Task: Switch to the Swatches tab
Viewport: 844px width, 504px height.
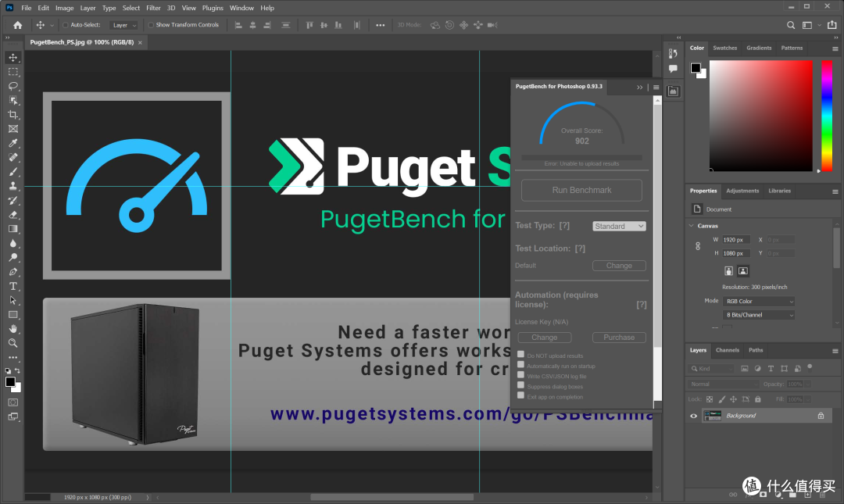Action: click(724, 48)
